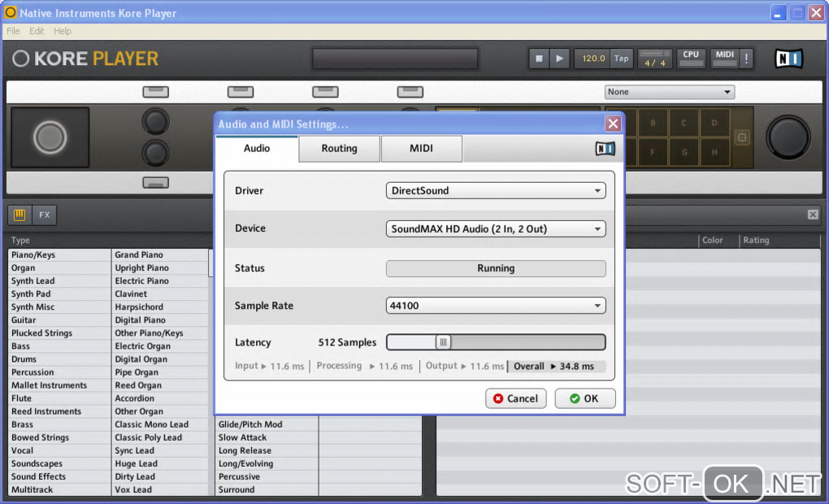Click the exclamation panic button

tap(747, 59)
